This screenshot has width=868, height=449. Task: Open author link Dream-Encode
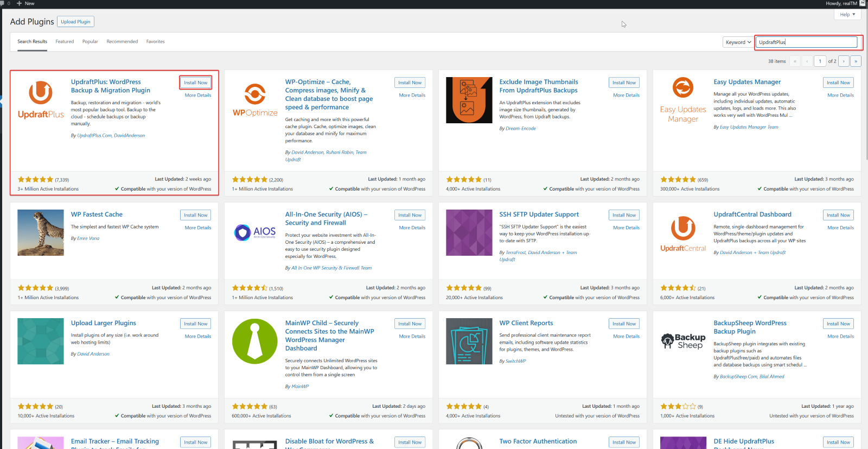pyautogui.click(x=520, y=129)
